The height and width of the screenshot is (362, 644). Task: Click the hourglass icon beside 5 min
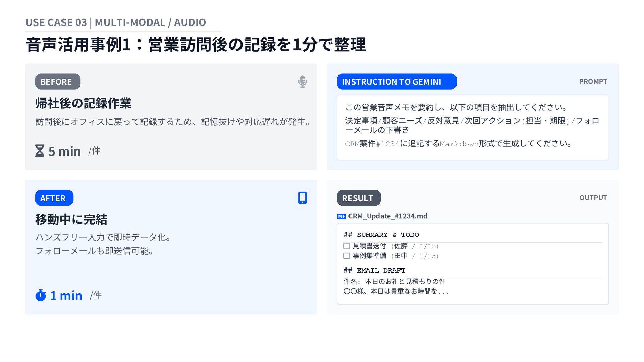click(x=40, y=151)
